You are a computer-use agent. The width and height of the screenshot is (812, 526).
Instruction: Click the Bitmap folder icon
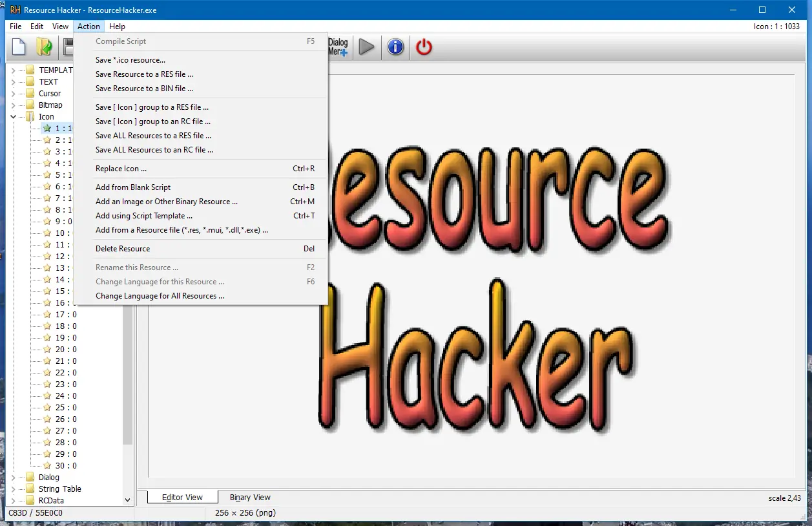(30, 105)
